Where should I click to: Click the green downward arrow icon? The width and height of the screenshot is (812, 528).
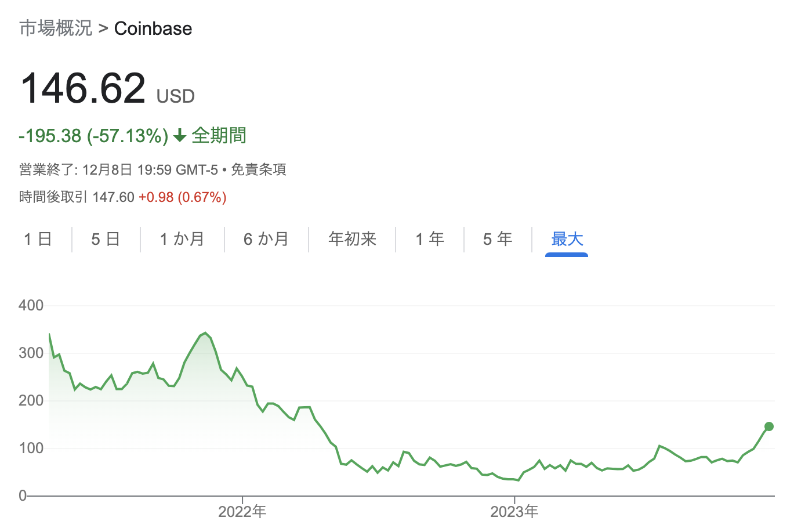(x=179, y=135)
